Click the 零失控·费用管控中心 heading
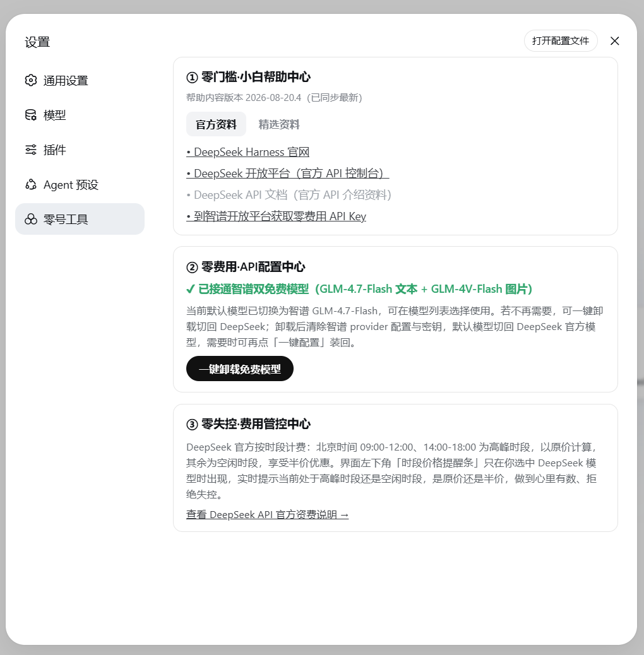The height and width of the screenshot is (655, 644). point(248,424)
